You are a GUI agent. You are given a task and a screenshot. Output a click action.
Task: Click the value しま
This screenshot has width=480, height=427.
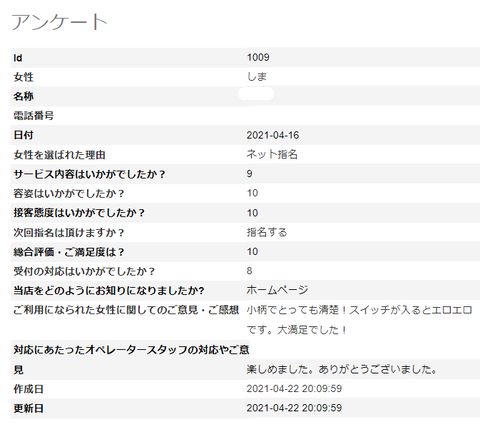(257, 77)
